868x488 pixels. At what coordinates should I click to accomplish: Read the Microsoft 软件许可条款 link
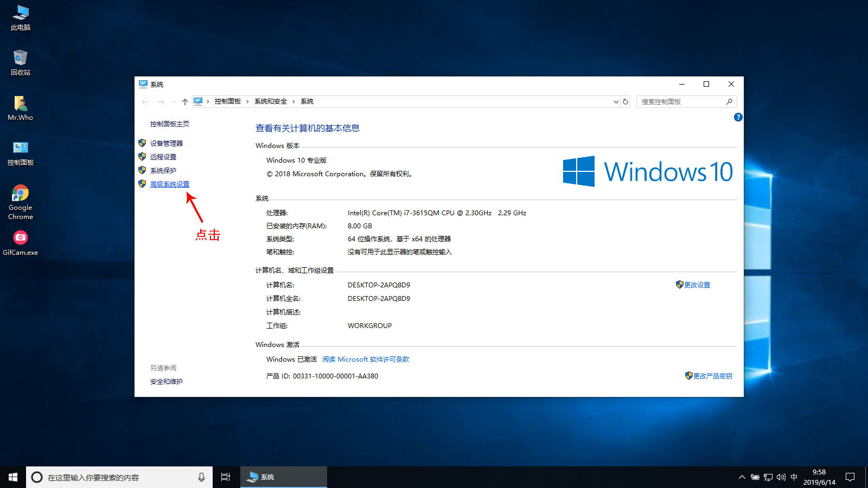(366, 359)
